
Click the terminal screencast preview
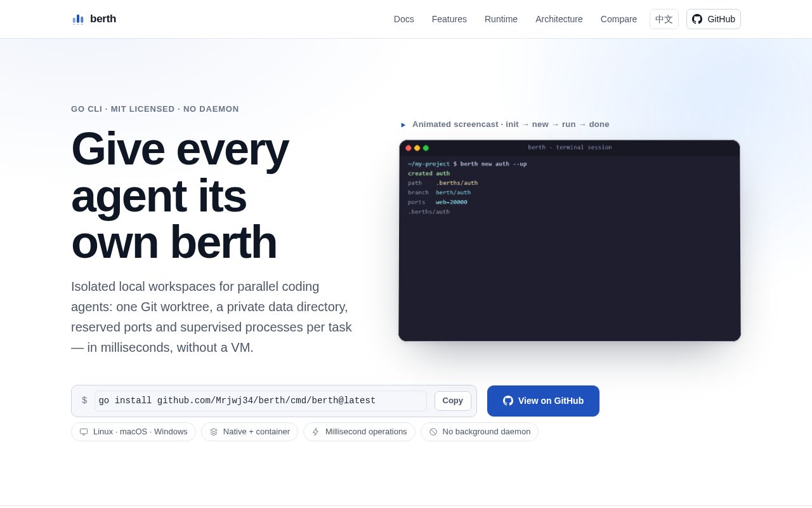click(x=570, y=241)
